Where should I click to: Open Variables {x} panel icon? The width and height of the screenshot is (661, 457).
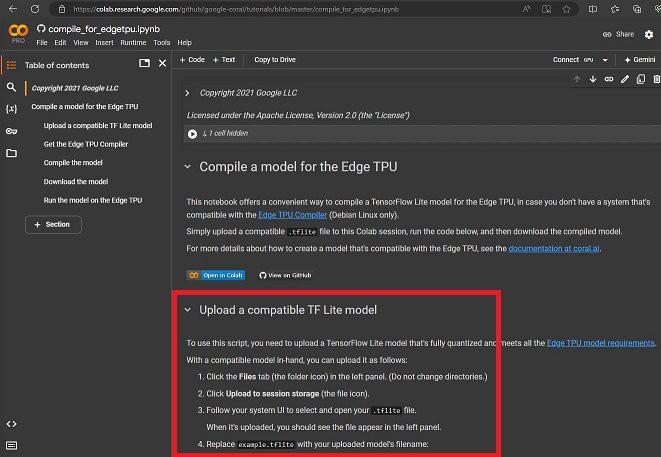click(11, 109)
